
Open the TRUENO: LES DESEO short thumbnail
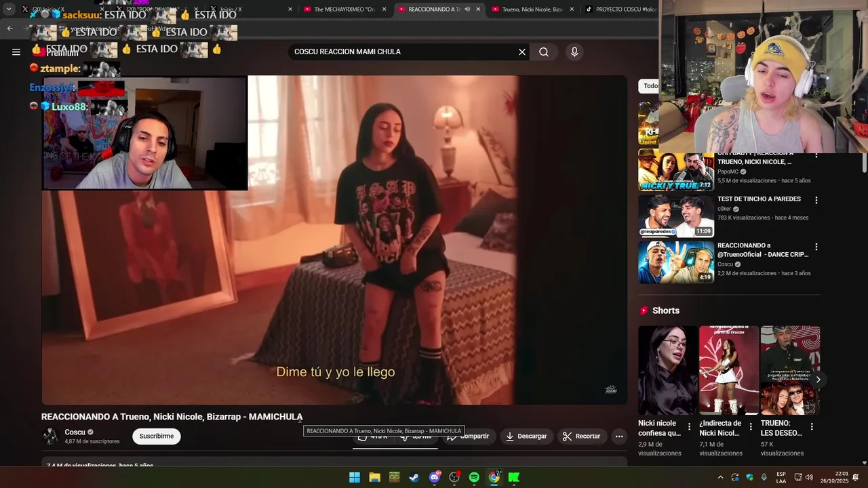(x=790, y=370)
